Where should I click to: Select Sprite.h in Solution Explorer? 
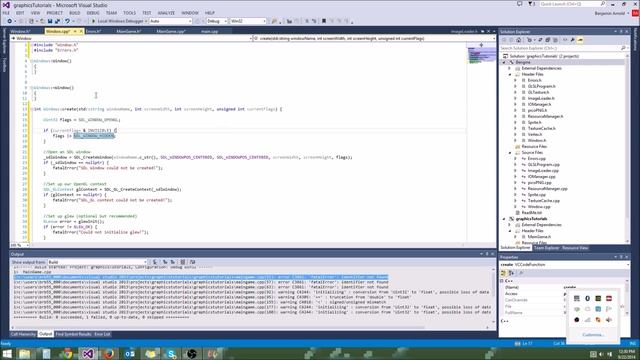click(x=534, y=122)
